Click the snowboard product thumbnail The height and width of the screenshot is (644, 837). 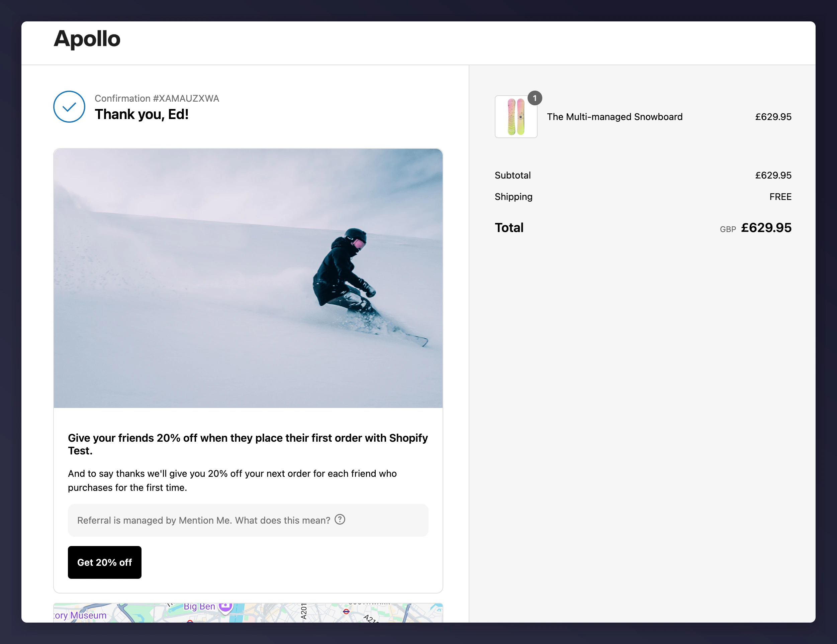point(516,116)
